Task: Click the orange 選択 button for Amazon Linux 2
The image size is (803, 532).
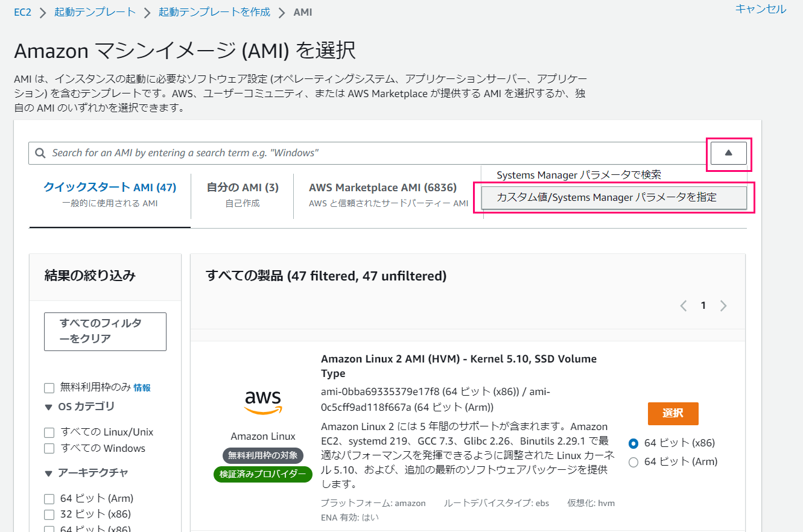Action: (x=673, y=414)
